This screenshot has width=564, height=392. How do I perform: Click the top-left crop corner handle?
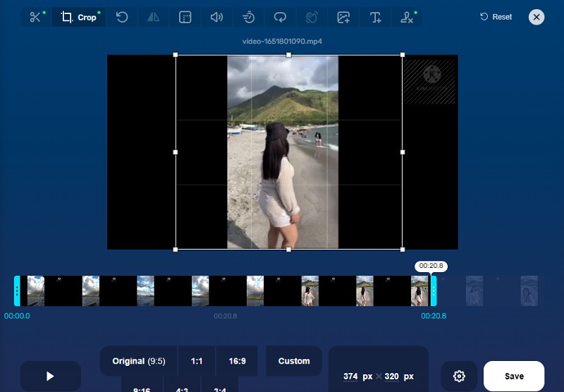click(176, 55)
